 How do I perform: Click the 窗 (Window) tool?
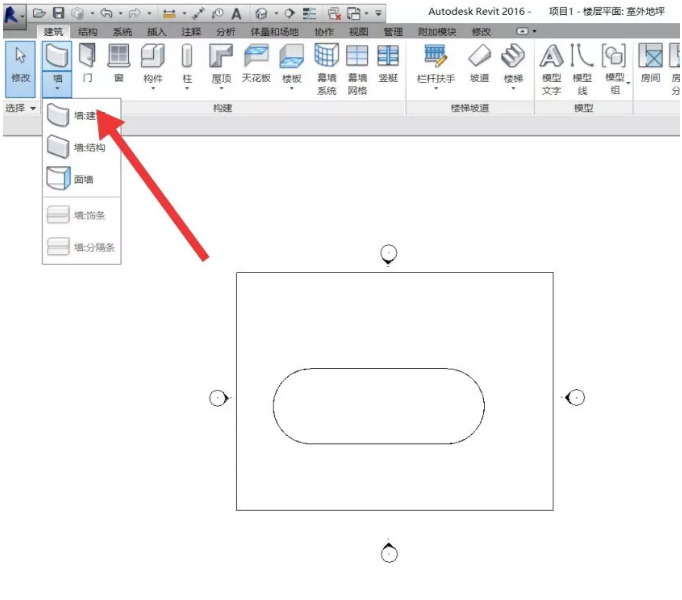point(119,63)
